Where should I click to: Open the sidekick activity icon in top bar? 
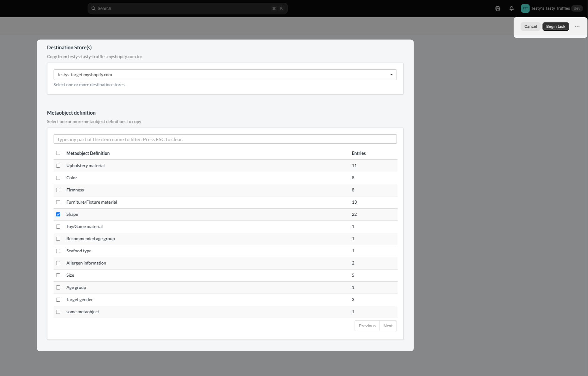point(498,8)
